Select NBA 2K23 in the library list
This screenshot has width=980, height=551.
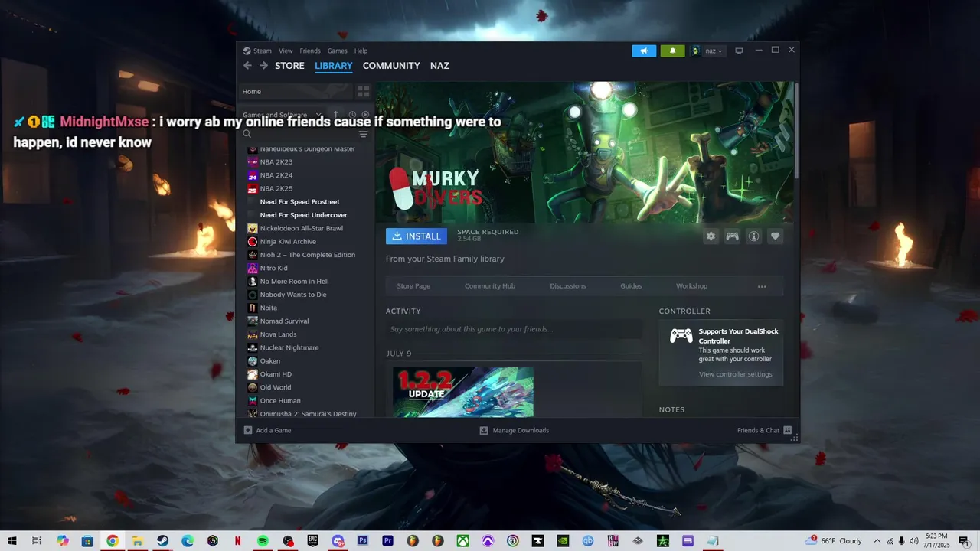pos(276,162)
